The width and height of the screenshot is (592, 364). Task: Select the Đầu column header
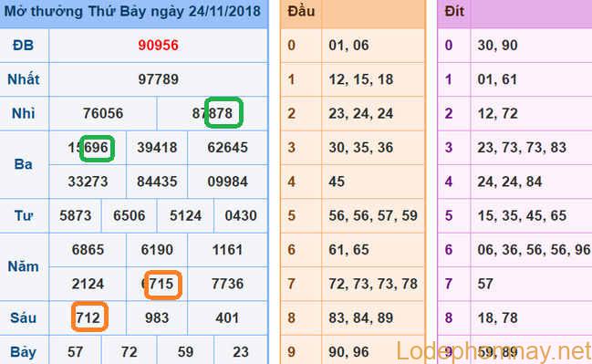pyautogui.click(x=301, y=11)
